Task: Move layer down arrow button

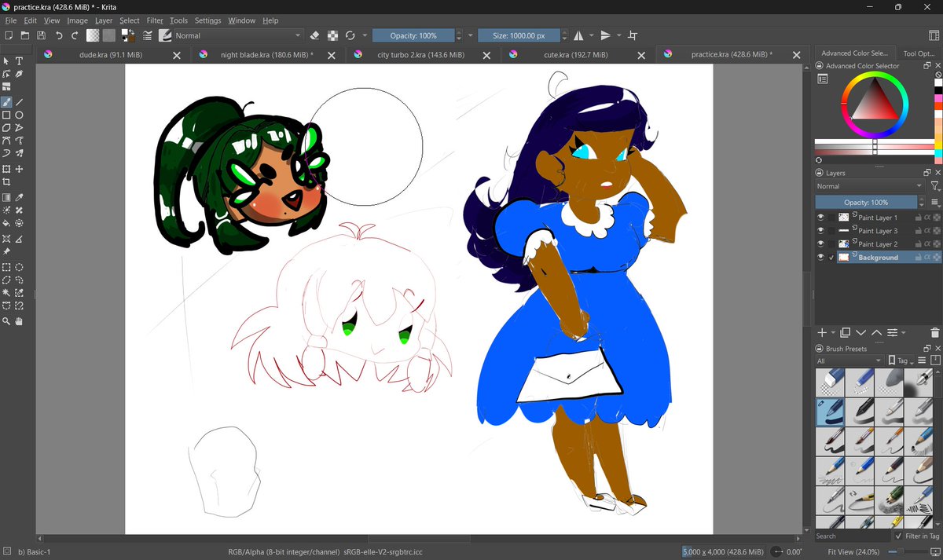Action: pyautogui.click(x=860, y=333)
